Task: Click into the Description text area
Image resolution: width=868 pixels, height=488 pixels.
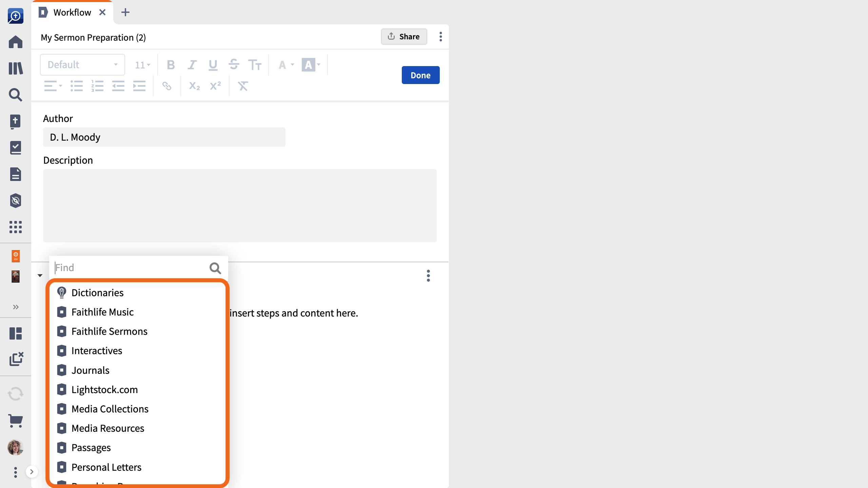Action: point(240,206)
